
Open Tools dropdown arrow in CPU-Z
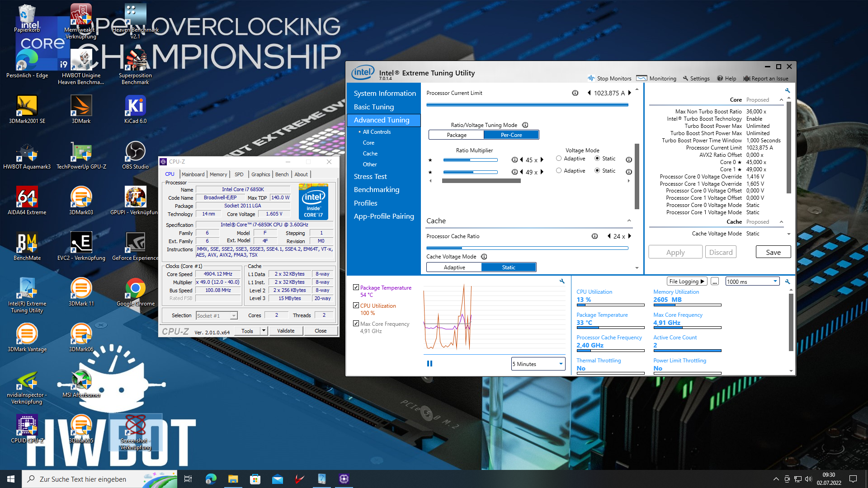pos(264,331)
